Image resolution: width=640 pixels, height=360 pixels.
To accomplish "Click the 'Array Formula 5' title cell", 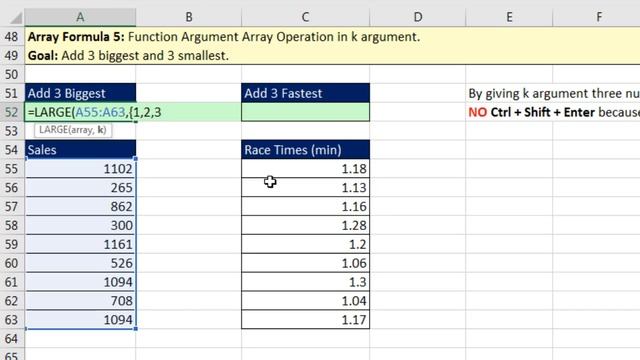I will point(224,37).
